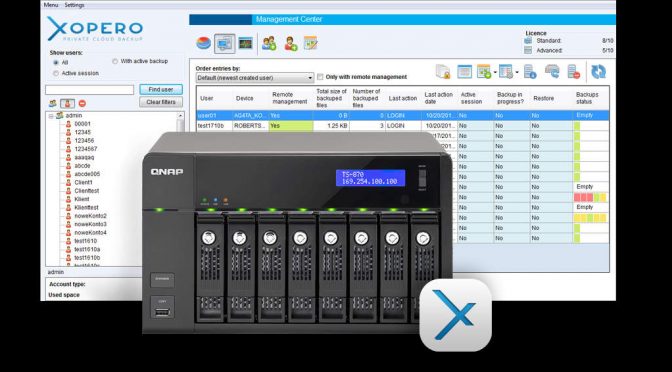Select user Clienttest in the tree
The width and height of the screenshot is (672, 372).
(x=87, y=191)
